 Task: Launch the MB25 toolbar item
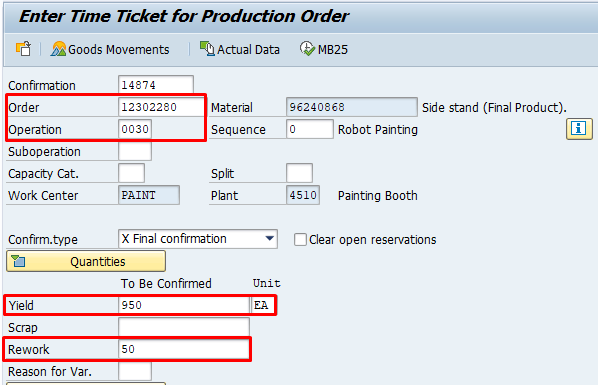[324, 49]
